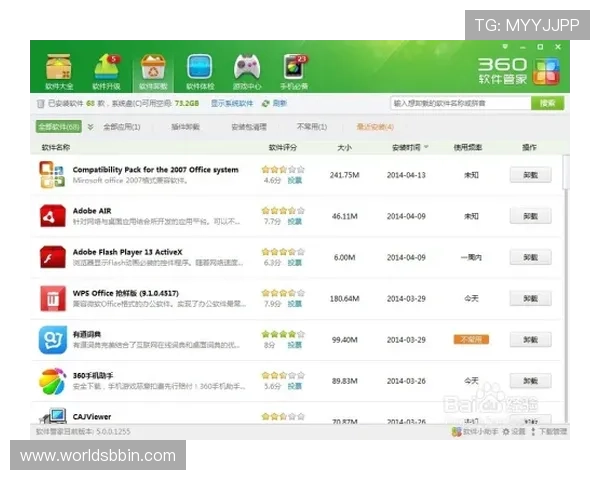600x480 pixels.
Task: Click the Adobe AIR application icon
Action: point(52,215)
